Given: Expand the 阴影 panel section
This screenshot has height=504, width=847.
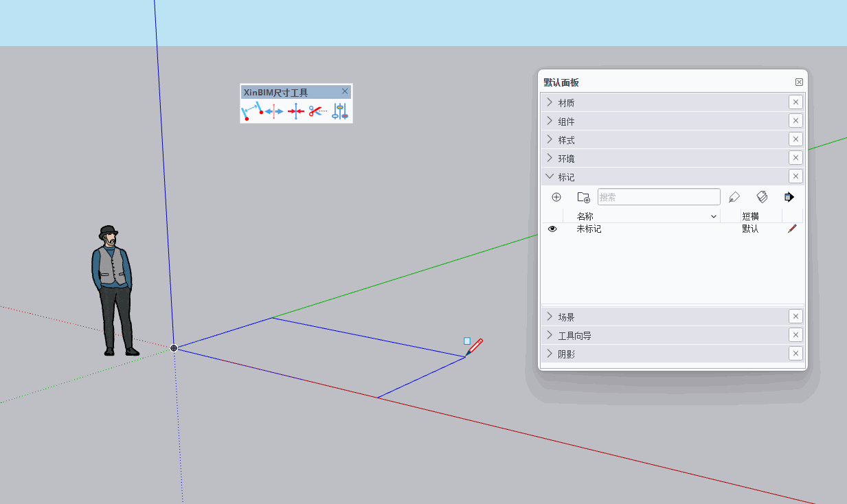Looking at the screenshot, I should [567, 354].
